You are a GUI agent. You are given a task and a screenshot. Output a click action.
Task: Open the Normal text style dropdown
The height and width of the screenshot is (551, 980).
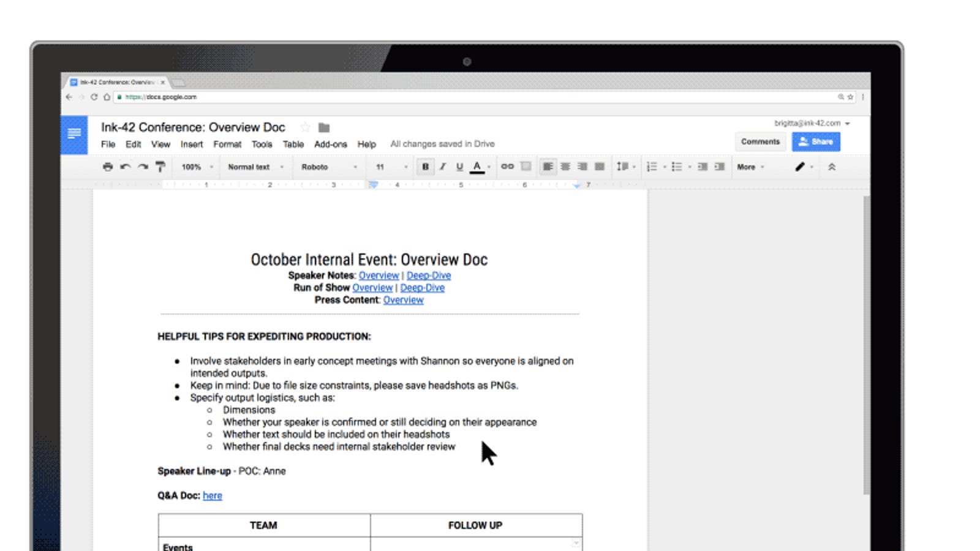pyautogui.click(x=256, y=167)
